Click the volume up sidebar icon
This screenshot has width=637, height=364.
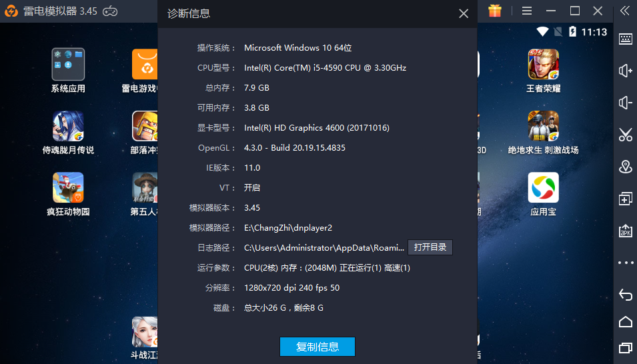[x=625, y=71]
